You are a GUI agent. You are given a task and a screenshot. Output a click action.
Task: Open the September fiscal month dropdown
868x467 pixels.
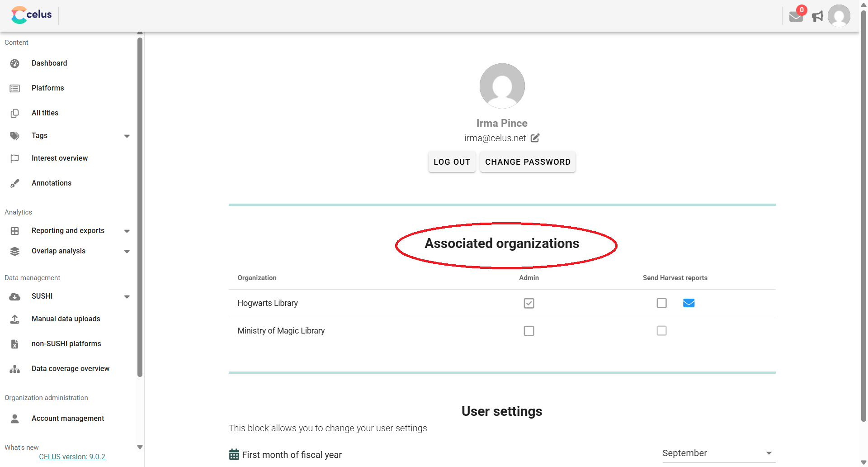(x=719, y=453)
